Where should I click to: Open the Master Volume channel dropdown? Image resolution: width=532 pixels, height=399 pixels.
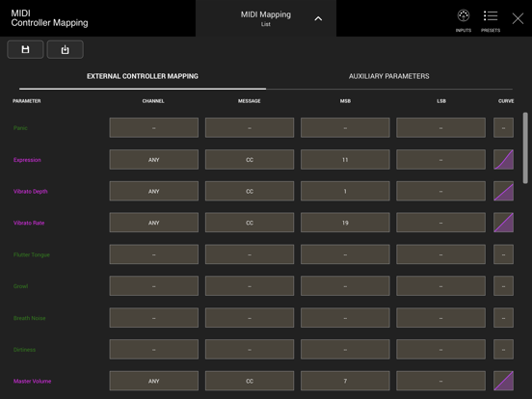153,381
